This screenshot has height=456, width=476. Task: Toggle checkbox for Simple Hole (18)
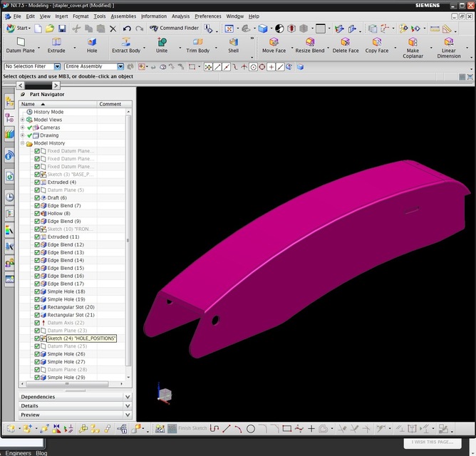pos(37,291)
